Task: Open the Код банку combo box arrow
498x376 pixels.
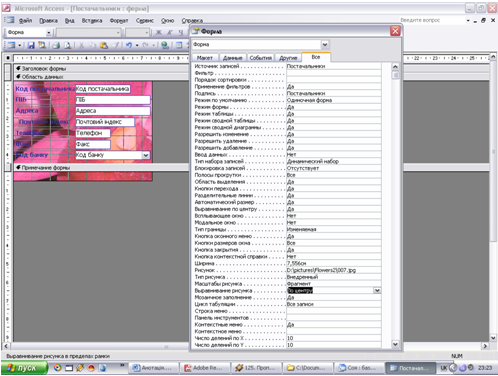Action: click(146, 155)
